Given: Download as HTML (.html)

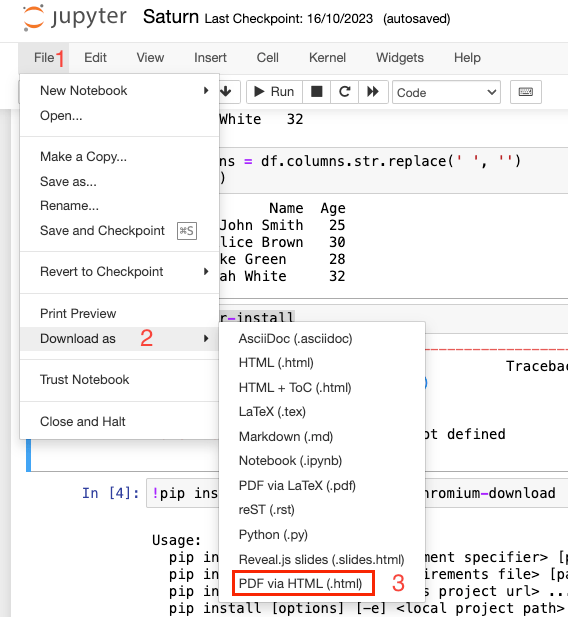Looking at the screenshot, I should coord(322,363).
